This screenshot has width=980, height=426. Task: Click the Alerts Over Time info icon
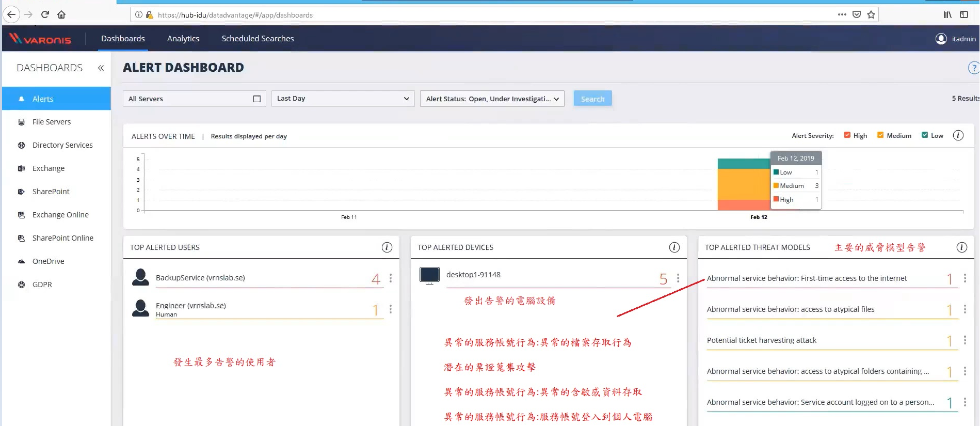(x=958, y=135)
